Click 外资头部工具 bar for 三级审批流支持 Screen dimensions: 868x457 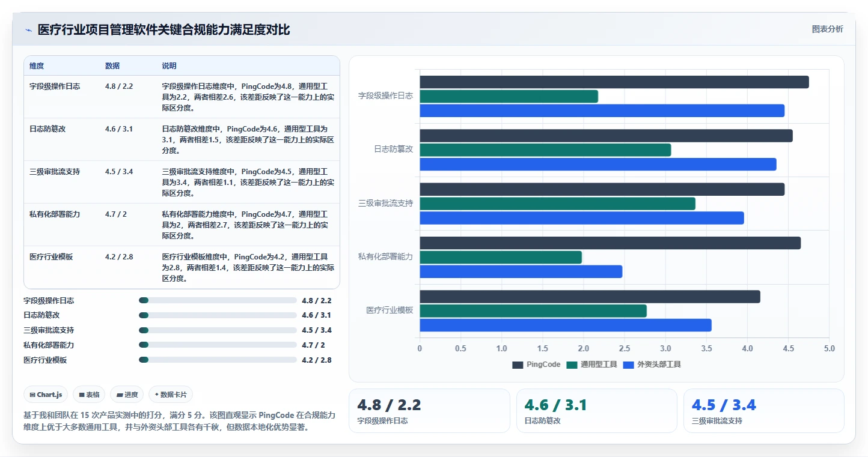click(x=582, y=218)
